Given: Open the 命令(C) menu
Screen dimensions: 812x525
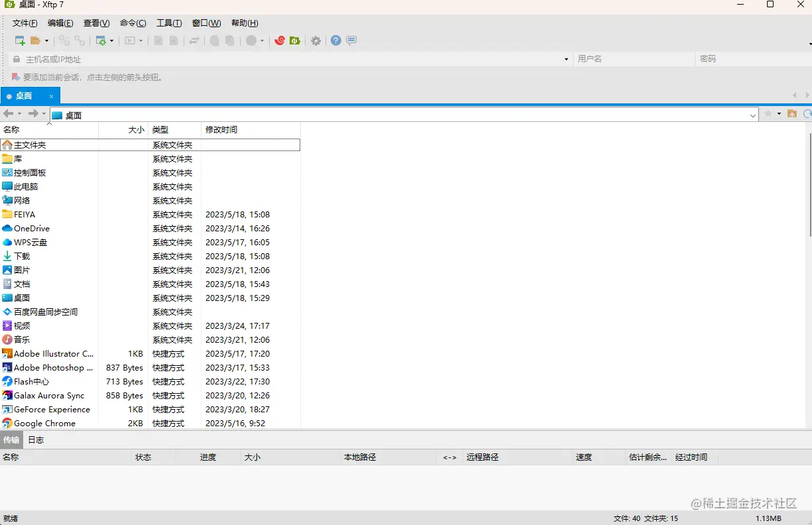Looking at the screenshot, I should click(x=133, y=23).
